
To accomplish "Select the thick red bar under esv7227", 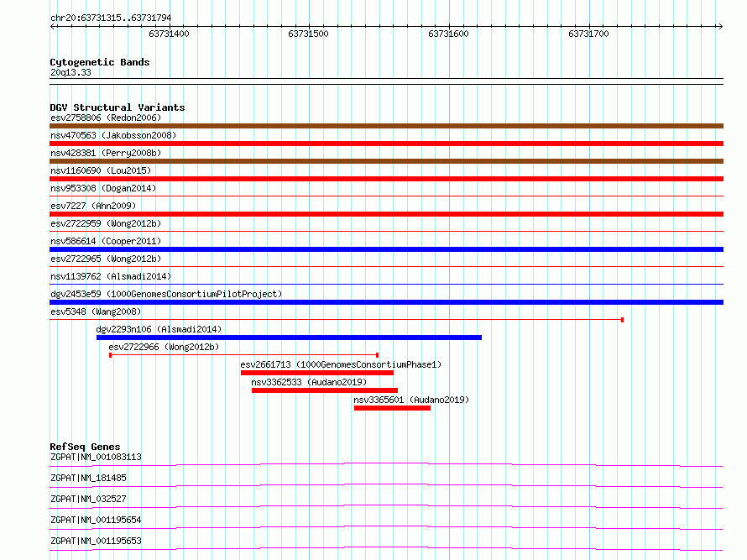I will coord(386,214).
